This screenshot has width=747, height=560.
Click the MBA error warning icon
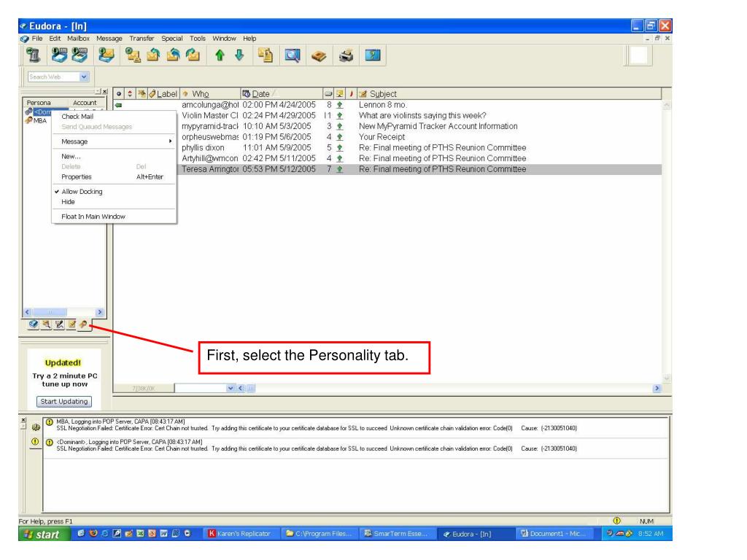50,422
